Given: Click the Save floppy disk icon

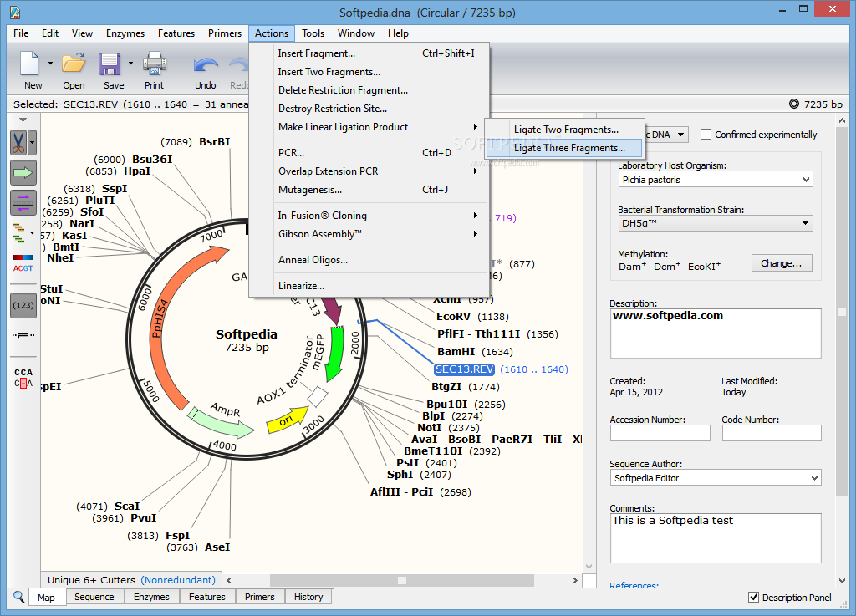Looking at the screenshot, I should [110, 64].
